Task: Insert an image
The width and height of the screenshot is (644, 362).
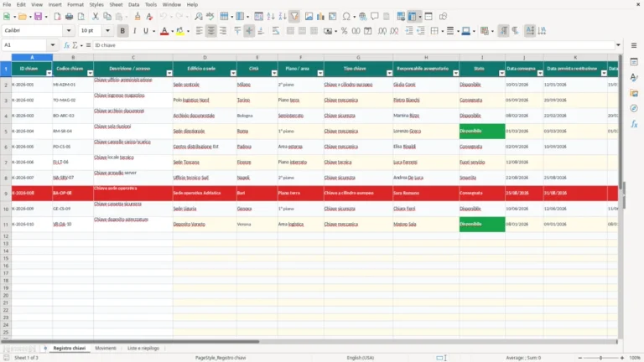Action: [x=309, y=17]
